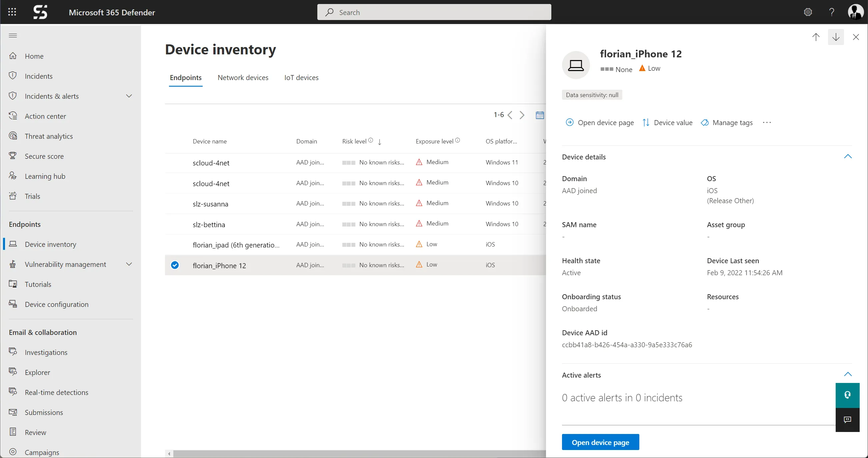Click Manage tags in device panel
Viewport: 868px width, 458px height.
(727, 123)
